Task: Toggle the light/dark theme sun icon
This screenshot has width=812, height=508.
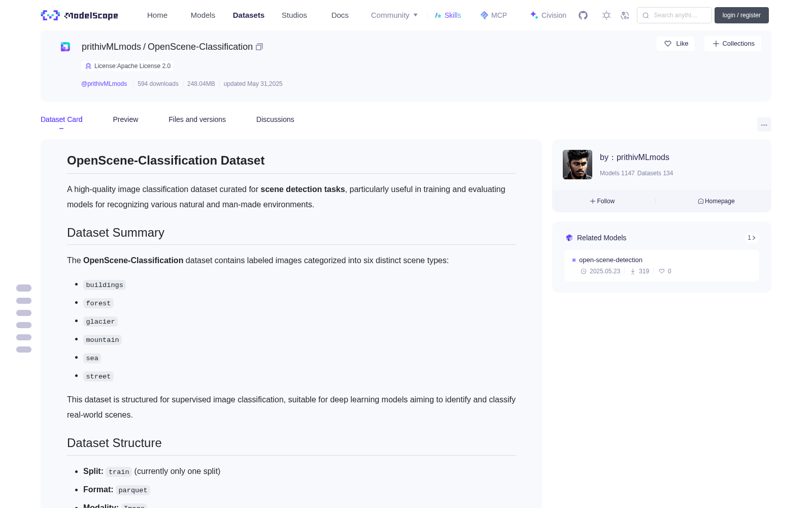Action: pos(606,15)
